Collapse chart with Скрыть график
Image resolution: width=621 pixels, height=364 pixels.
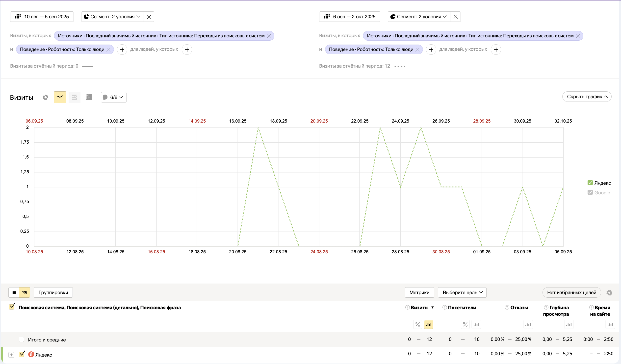tap(587, 97)
